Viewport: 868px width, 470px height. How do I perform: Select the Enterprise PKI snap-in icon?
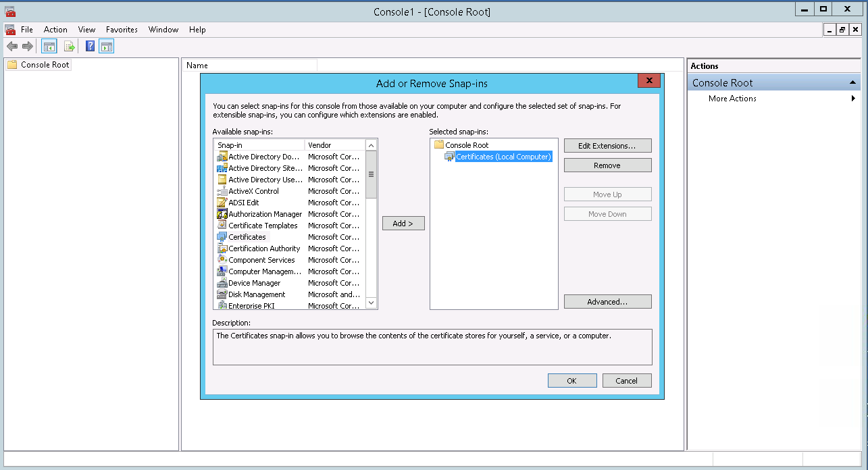222,305
